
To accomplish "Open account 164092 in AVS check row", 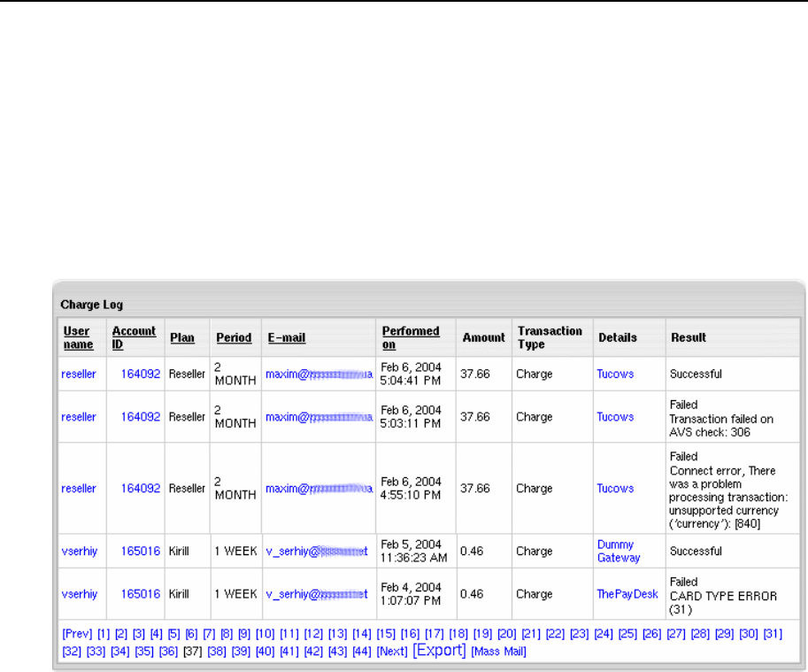I will pos(141,417).
